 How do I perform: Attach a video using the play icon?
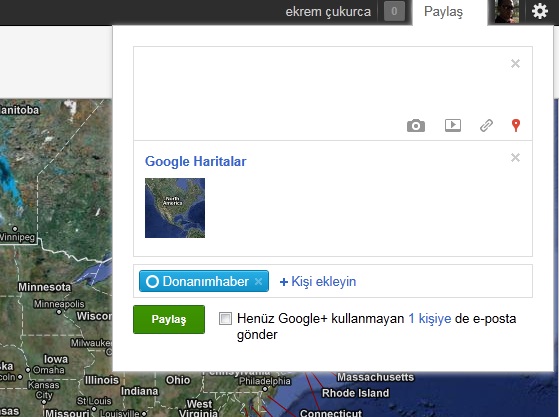(x=453, y=125)
